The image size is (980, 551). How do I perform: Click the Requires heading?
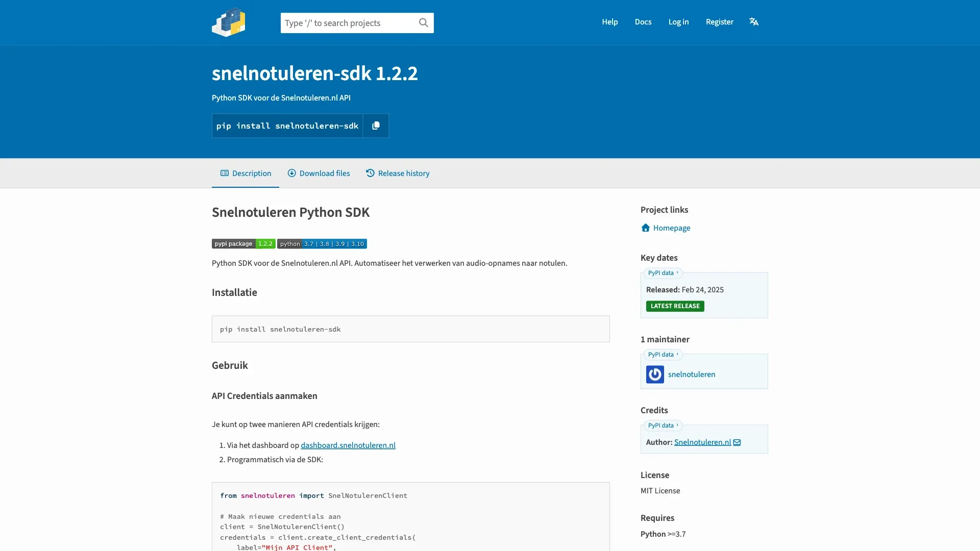click(657, 518)
